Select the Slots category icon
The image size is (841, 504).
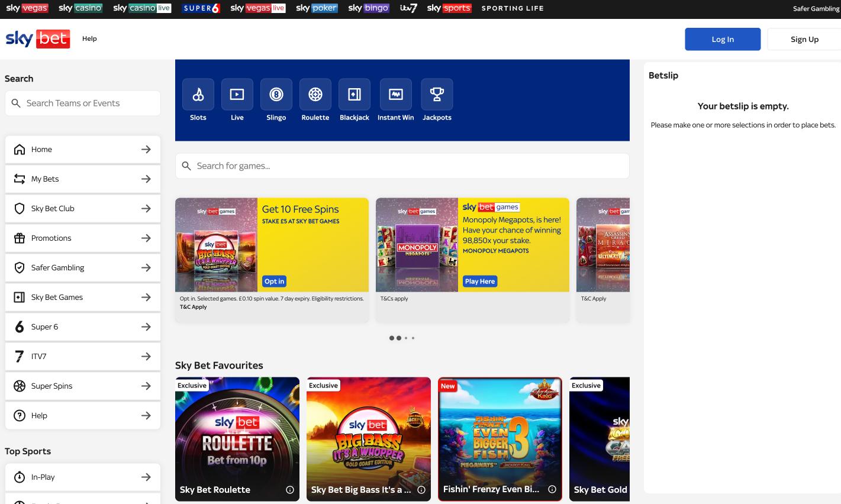198,94
